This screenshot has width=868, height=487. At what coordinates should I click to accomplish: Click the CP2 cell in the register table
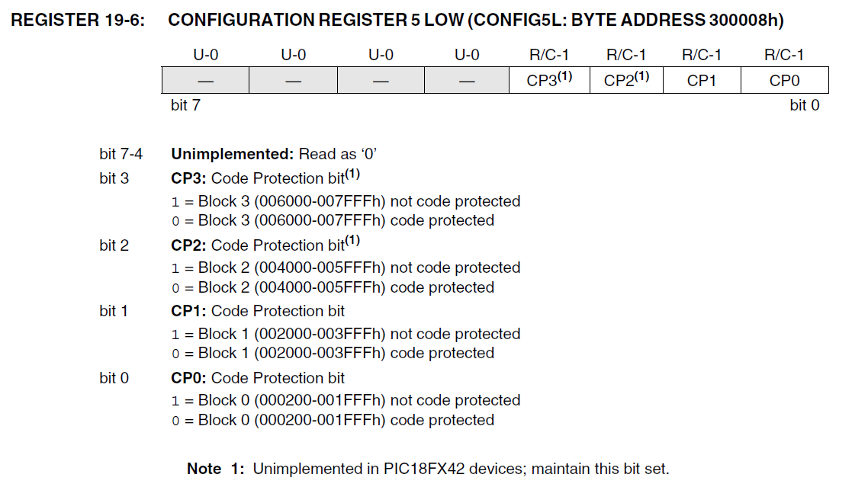626,81
